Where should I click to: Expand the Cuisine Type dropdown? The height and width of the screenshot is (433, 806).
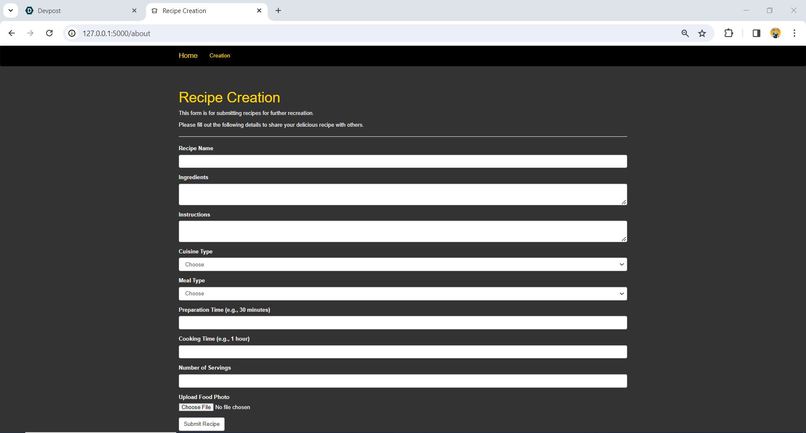click(402, 264)
